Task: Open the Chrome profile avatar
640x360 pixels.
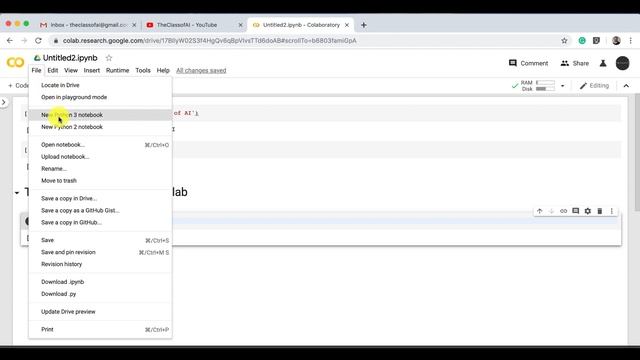Action: pyautogui.click(x=616, y=40)
